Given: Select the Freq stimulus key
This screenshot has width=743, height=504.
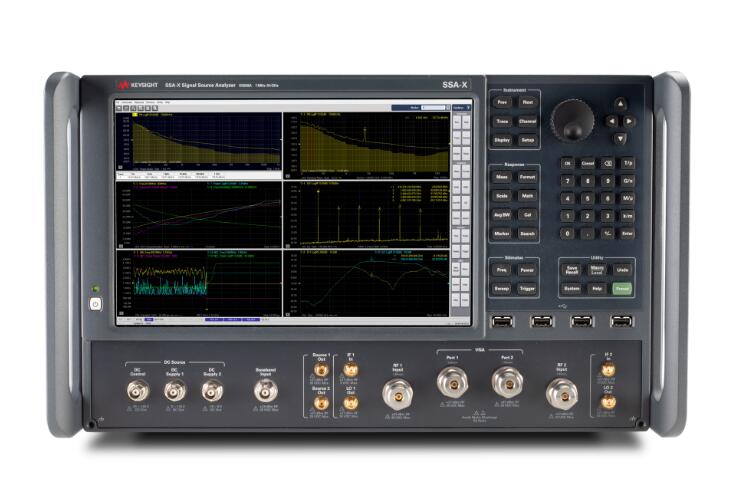Looking at the screenshot, I should (502, 270).
